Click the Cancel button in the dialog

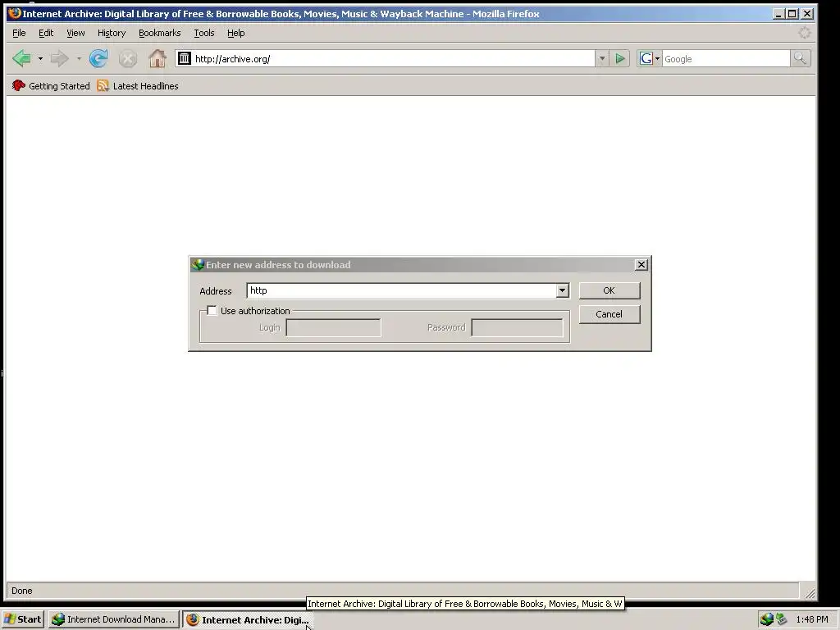pos(609,314)
